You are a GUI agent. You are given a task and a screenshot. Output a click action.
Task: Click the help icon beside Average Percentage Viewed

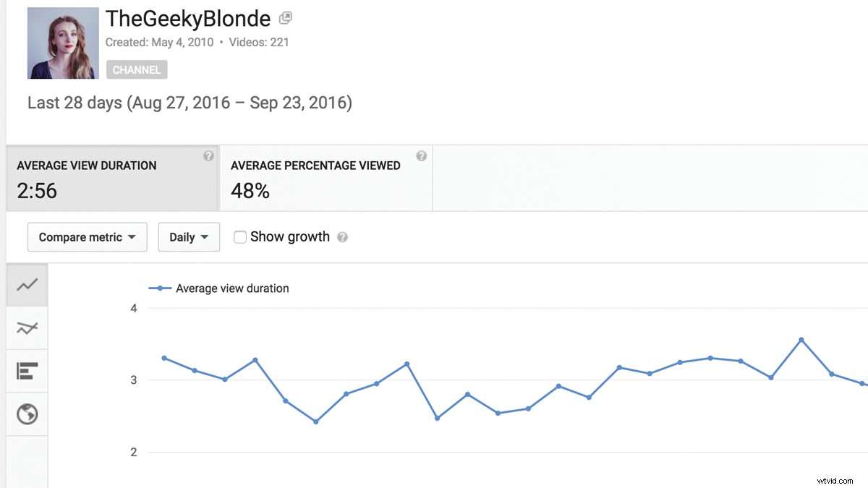click(x=420, y=155)
